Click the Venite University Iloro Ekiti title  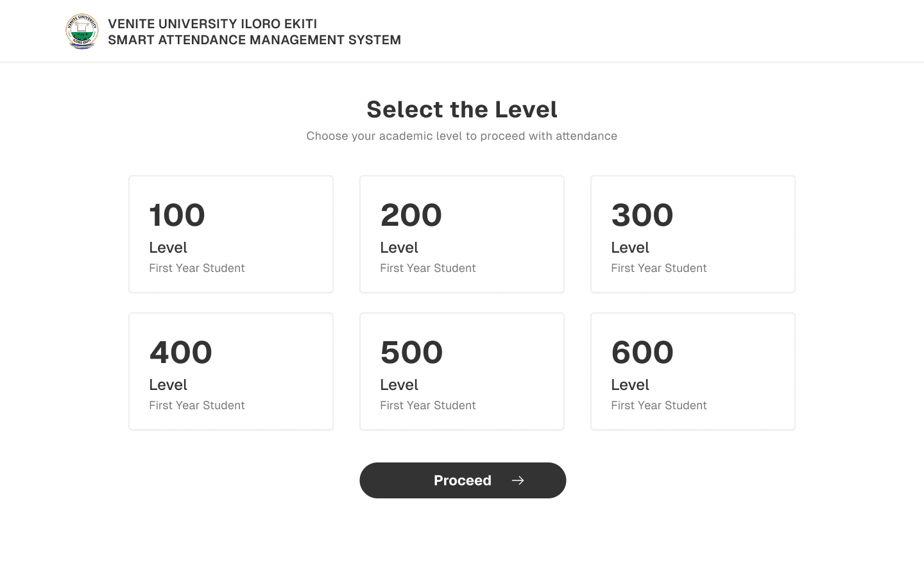(x=212, y=24)
